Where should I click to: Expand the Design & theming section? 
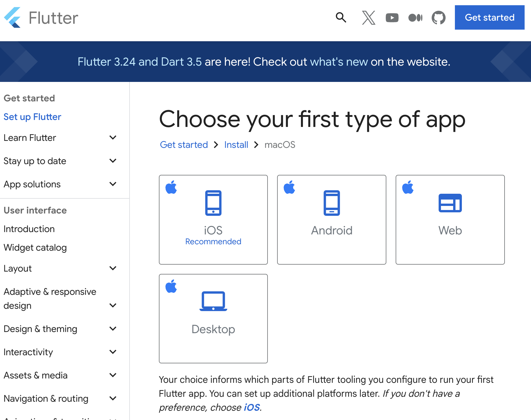pos(113,329)
